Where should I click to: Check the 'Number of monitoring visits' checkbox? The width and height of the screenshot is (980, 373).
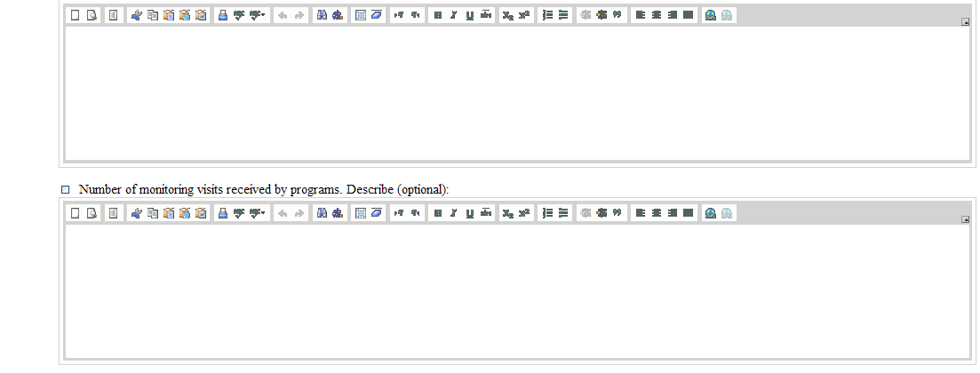(66, 189)
